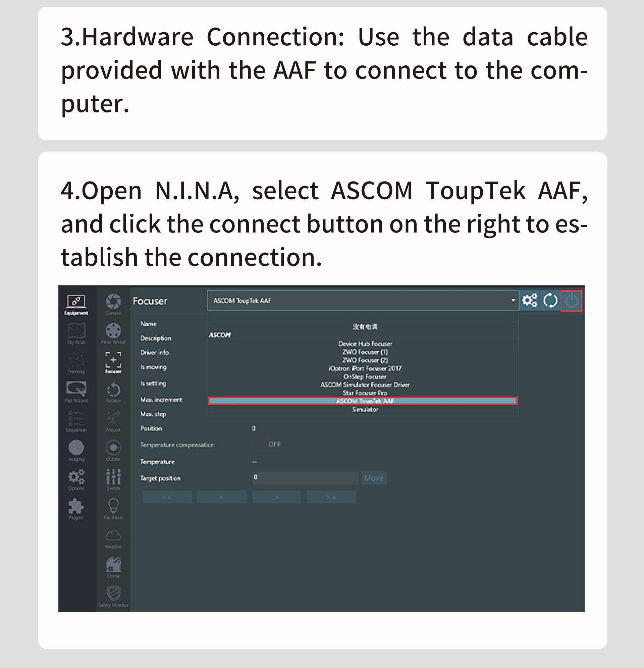Screen dimensions: 644x668
Task: Go to the Sequencer tab
Action: pos(76,421)
